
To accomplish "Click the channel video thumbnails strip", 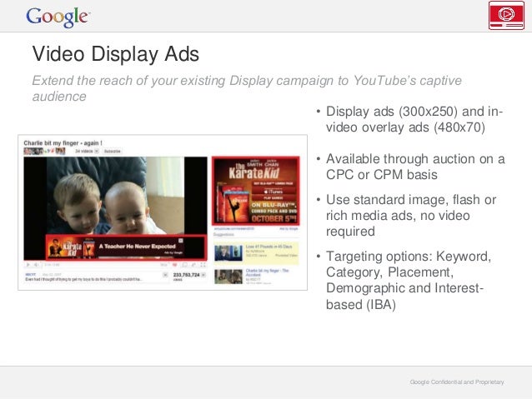I will pyautogui.click(x=44, y=151).
